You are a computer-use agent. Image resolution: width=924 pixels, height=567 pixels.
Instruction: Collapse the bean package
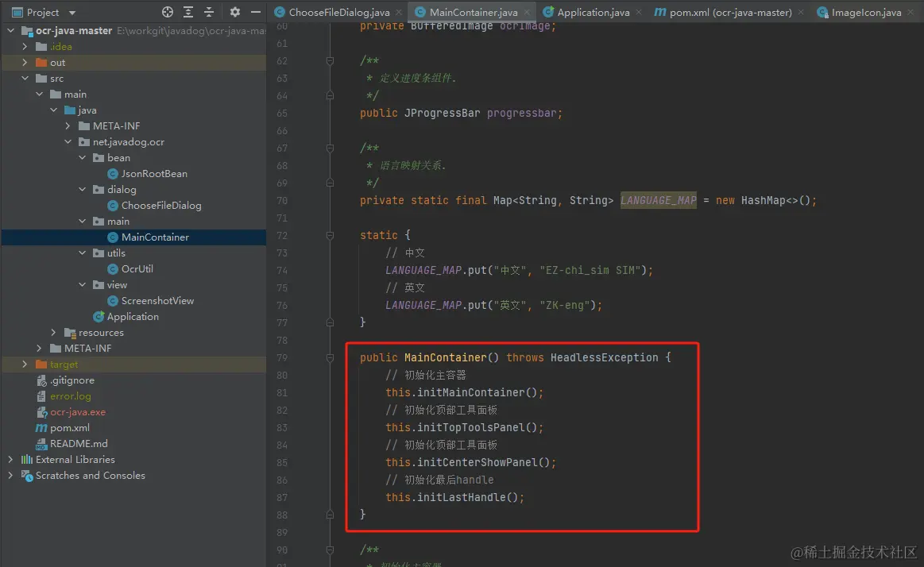82,157
